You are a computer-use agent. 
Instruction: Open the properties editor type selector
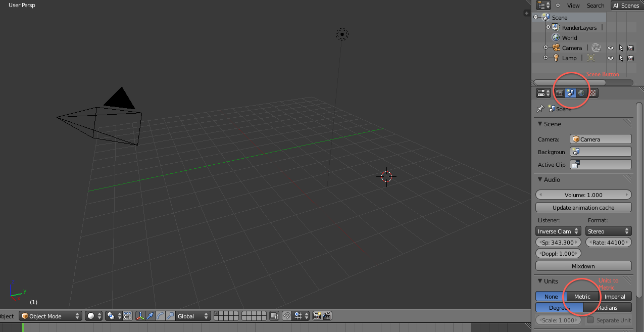(x=543, y=93)
